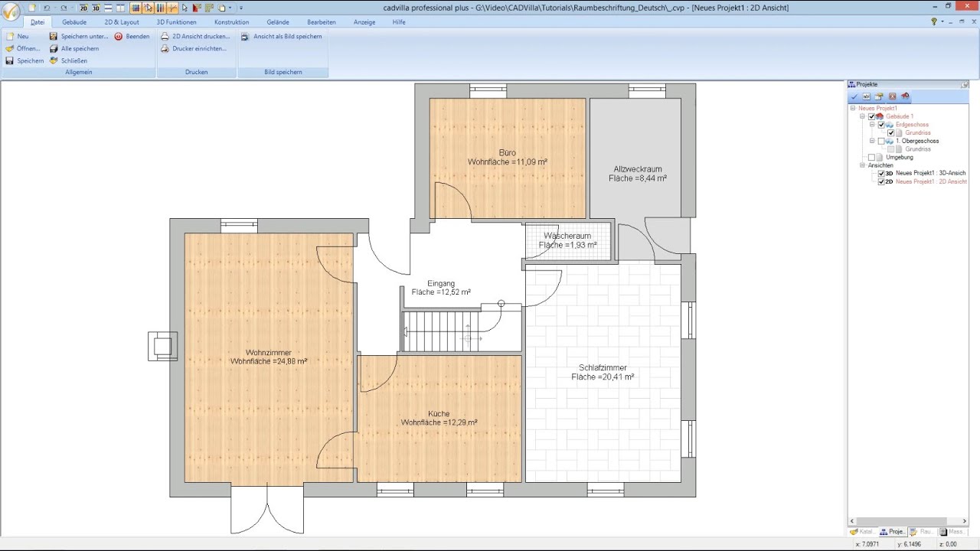Viewport: 980px width, 551px height.
Task: Click the green layout blocks icon in toolbar
Action: click(x=209, y=8)
